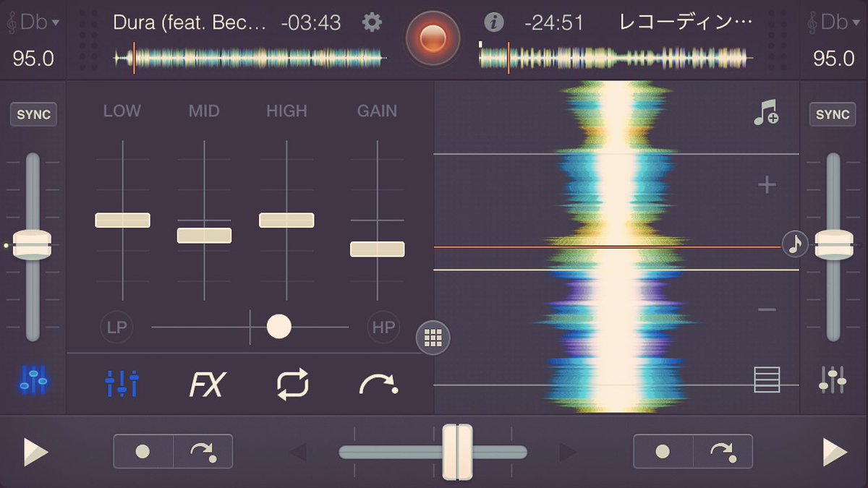Toggle left deck SYNC button
The height and width of the screenshot is (488, 868).
(x=34, y=115)
